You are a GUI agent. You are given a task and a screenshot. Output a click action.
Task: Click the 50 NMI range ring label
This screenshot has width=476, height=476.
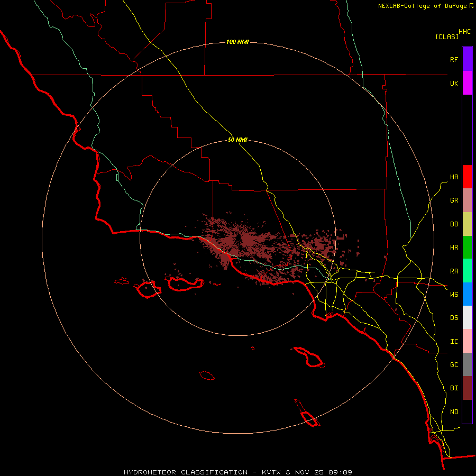(237, 140)
